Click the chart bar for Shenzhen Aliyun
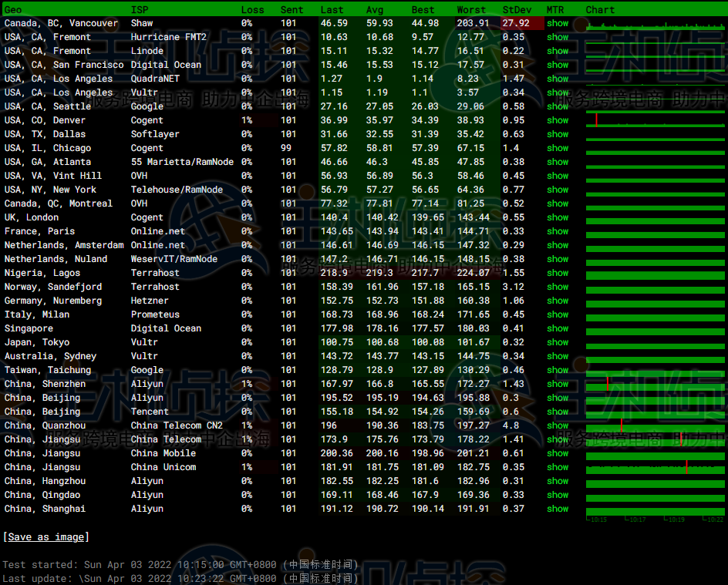This screenshot has height=585, width=728. tap(655, 384)
